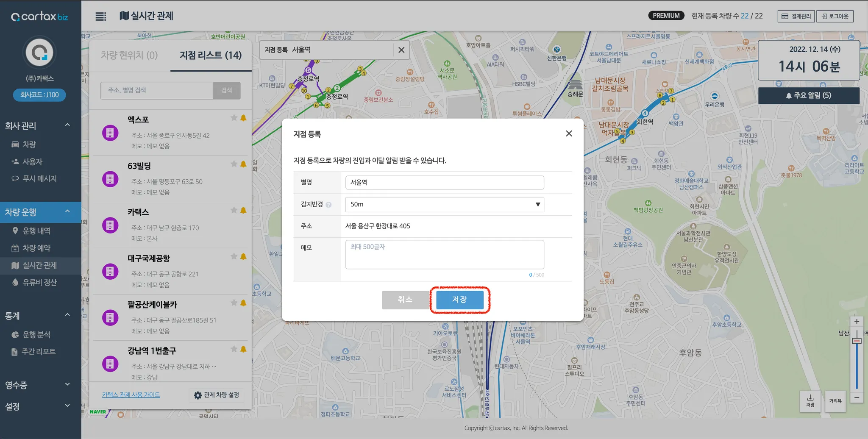
Task: Toggle favorite star for 팔공산케이블카
Action: [234, 303]
